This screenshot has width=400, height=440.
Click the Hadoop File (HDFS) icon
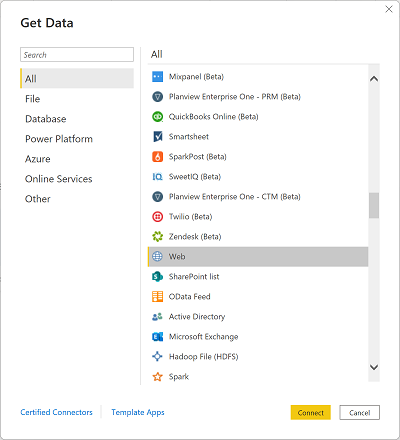point(157,357)
